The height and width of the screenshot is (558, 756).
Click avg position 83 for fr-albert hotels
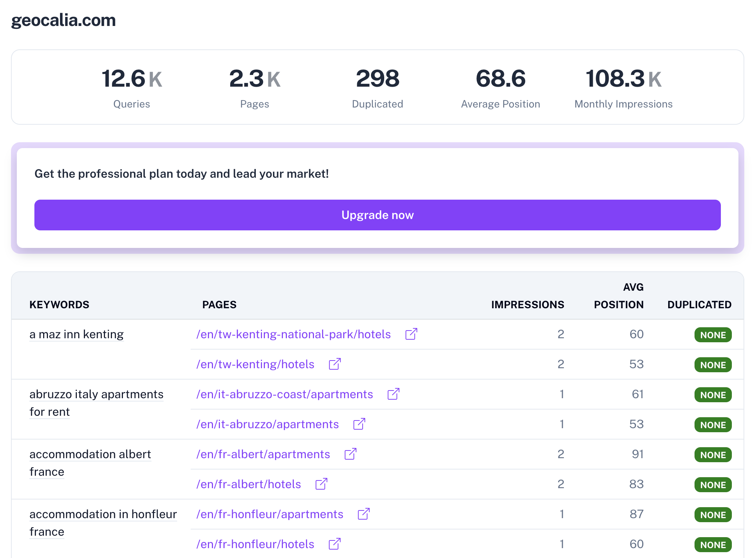coord(636,484)
